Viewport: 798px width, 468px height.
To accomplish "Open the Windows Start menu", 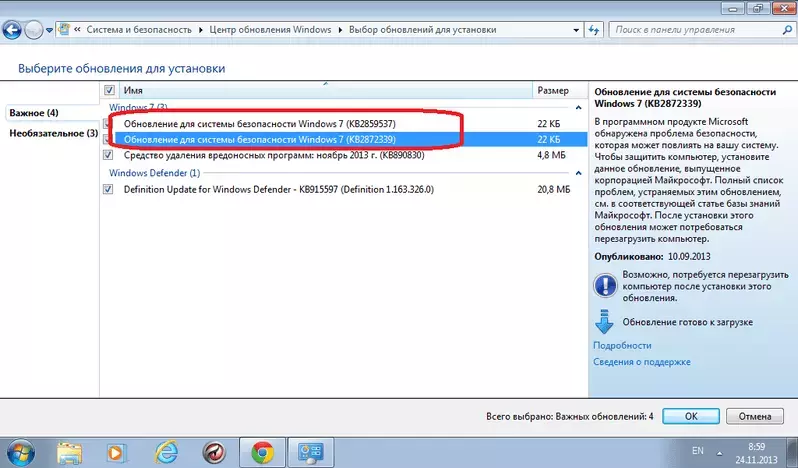I will click(x=20, y=452).
